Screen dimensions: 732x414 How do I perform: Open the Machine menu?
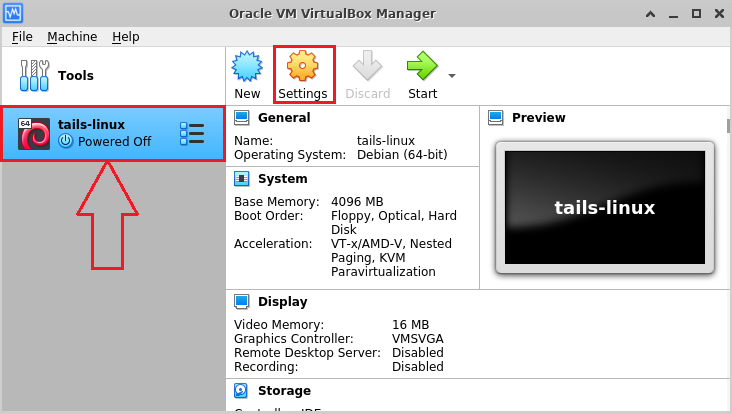[x=72, y=36]
